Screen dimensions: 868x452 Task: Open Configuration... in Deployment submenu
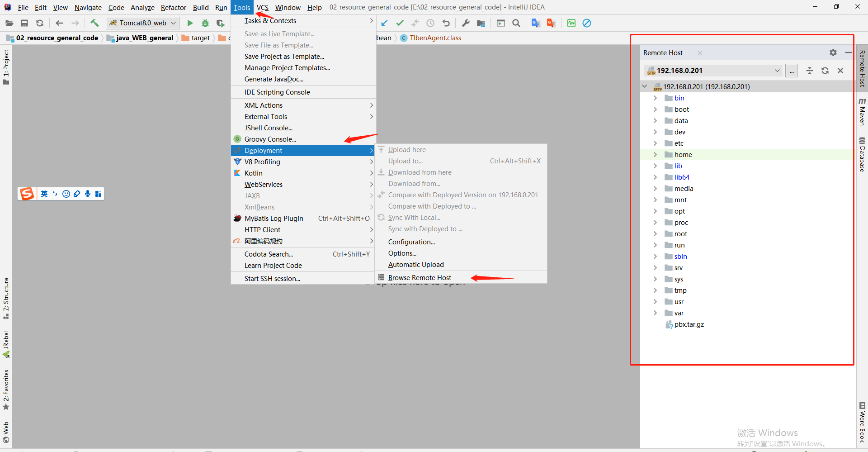click(x=461, y=242)
